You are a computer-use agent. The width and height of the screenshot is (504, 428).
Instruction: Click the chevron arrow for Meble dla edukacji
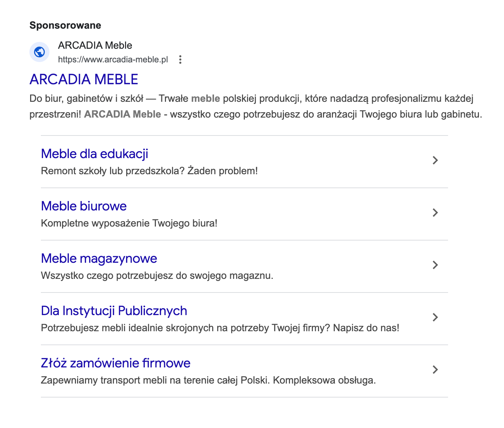[435, 160]
